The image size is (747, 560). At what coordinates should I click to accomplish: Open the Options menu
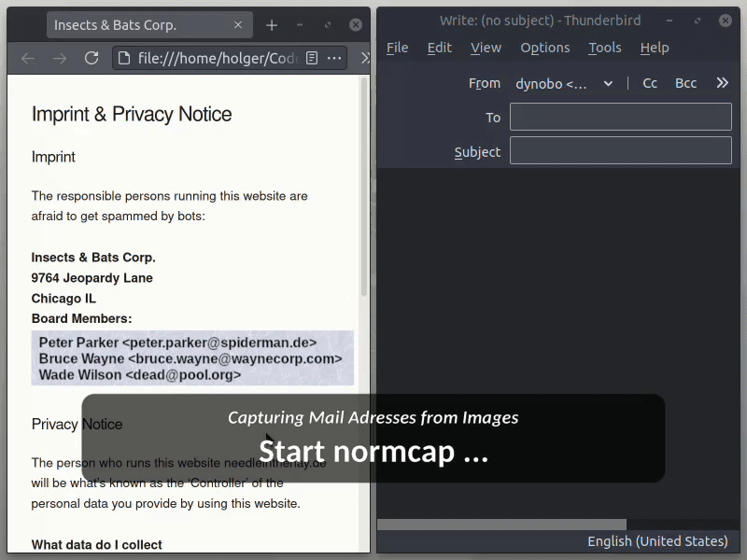[545, 48]
